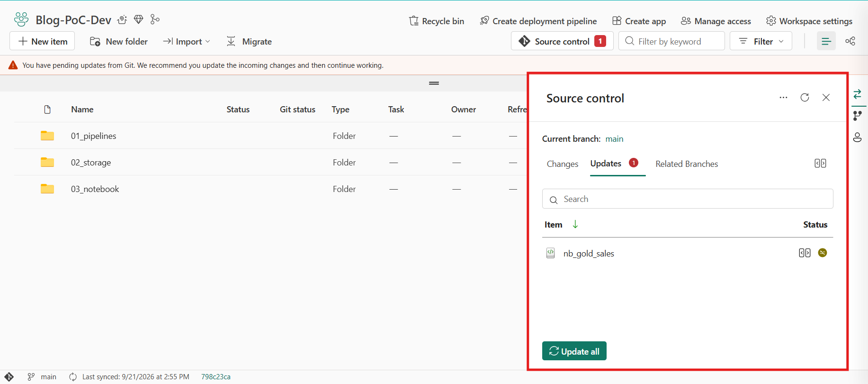The height and width of the screenshot is (384, 868).
Task: Open the branch icon in right rail
Action: point(857,116)
